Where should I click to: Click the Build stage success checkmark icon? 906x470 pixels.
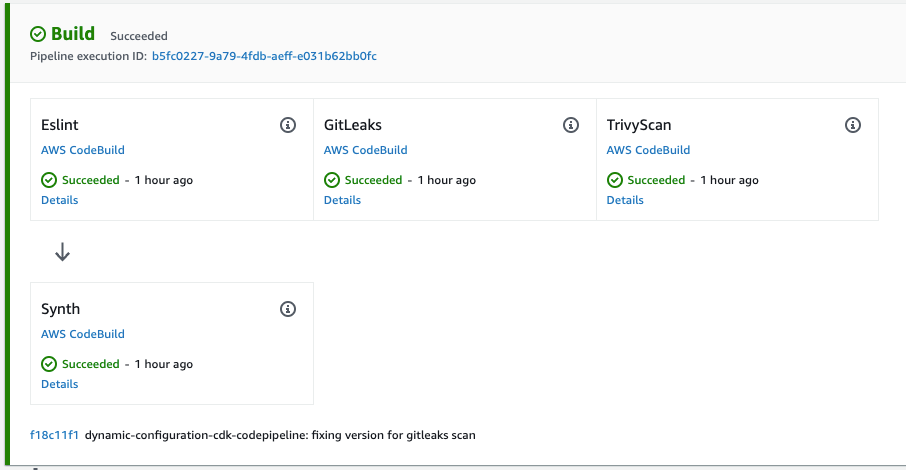point(38,35)
